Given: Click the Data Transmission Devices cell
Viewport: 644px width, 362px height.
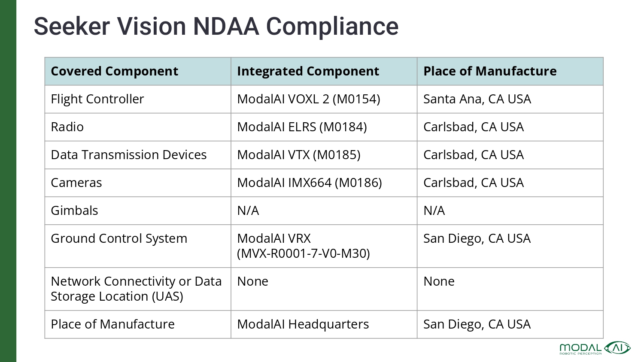Looking at the screenshot, I should [x=129, y=155].
